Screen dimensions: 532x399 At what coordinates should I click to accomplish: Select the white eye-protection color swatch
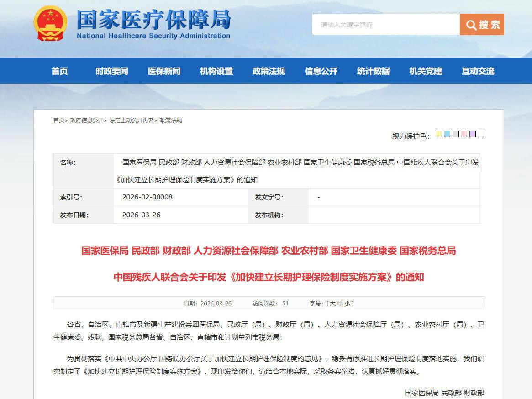click(481, 134)
